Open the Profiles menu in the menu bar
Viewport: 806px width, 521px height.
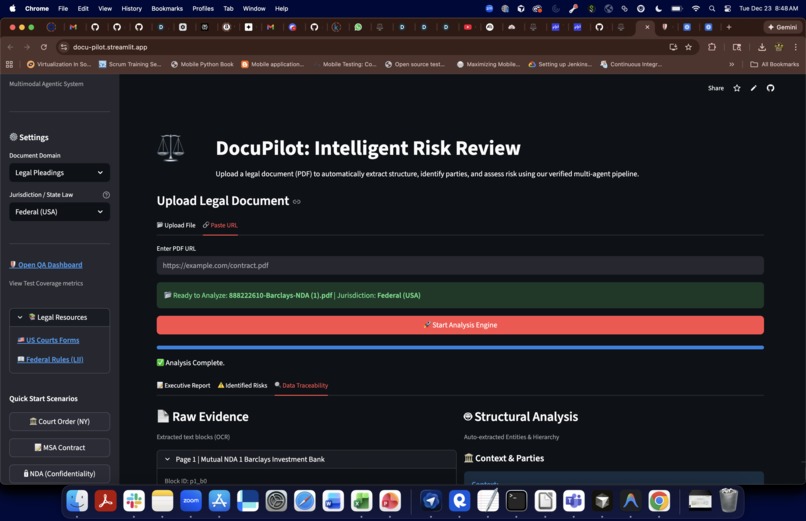(203, 9)
